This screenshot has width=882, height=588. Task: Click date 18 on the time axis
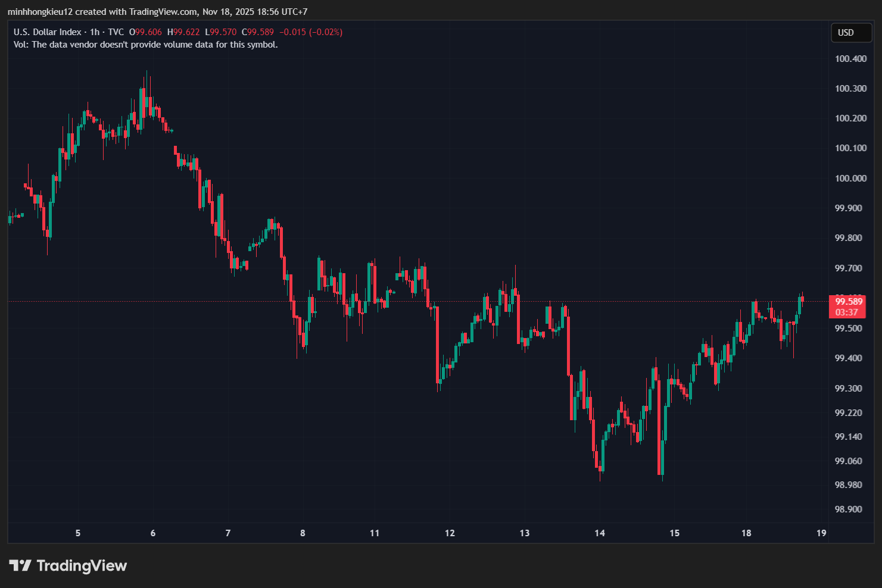pyautogui.click(x=746, y=533)
